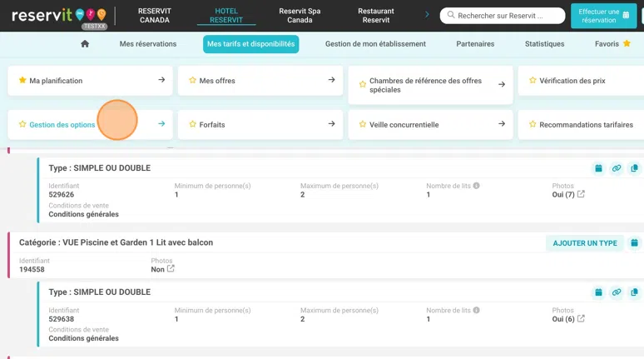The height and width of the screenshot is (359, 644).
Task: Click the reservit logo
Action: [59, 16]
